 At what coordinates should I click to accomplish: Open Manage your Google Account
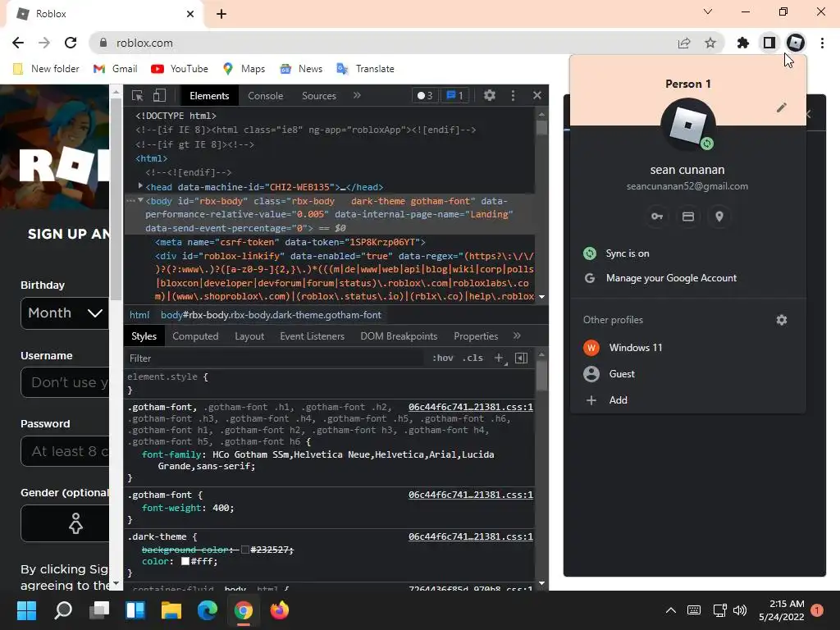(688, 278)
